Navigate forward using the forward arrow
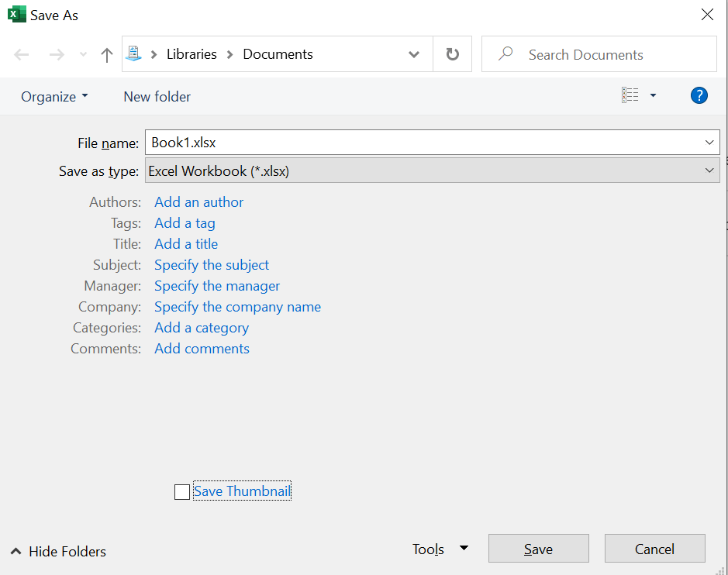 [x=55, y=53]
